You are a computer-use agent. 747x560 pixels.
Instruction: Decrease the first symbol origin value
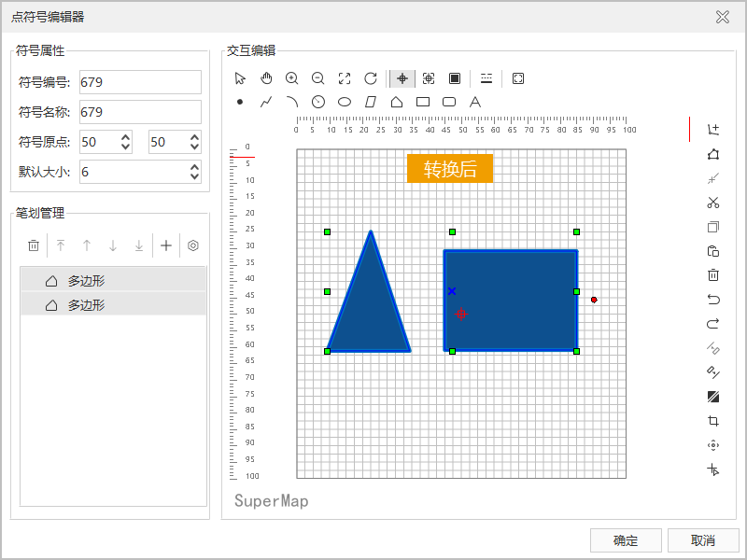click(126, 147)
